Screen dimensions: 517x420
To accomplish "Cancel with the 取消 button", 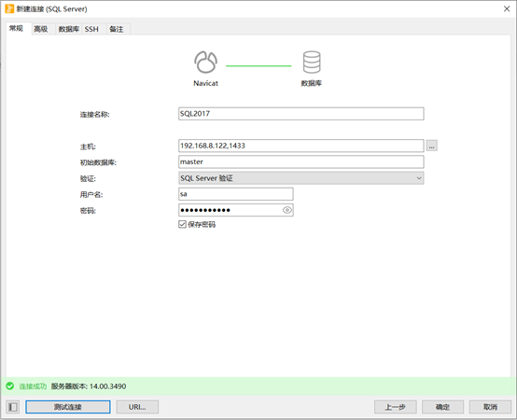I will [x=490, y=407].
